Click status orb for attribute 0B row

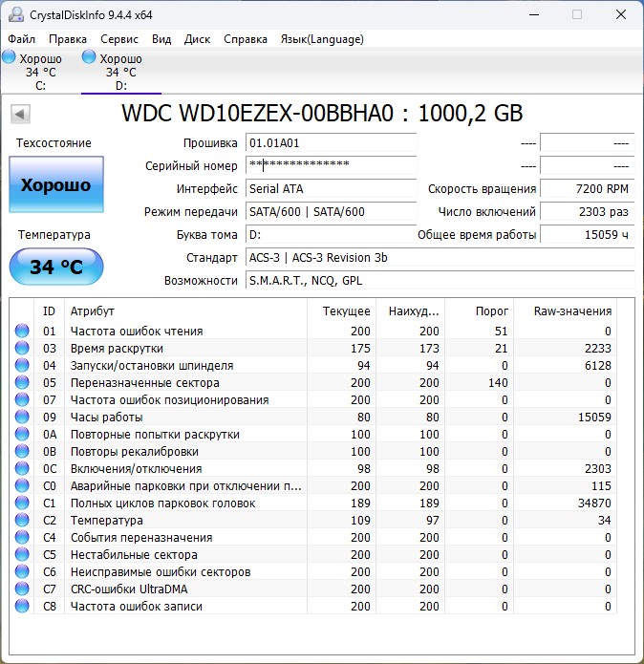coord(22,451)
